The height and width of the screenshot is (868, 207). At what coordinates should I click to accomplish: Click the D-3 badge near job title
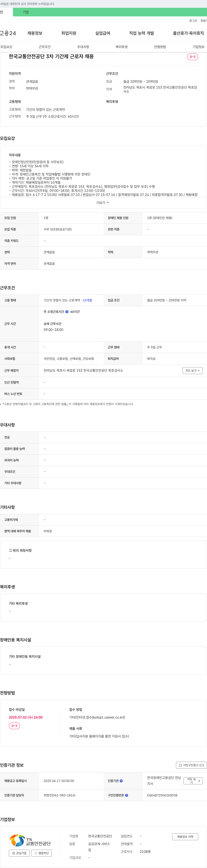click(x=193, y=57)
